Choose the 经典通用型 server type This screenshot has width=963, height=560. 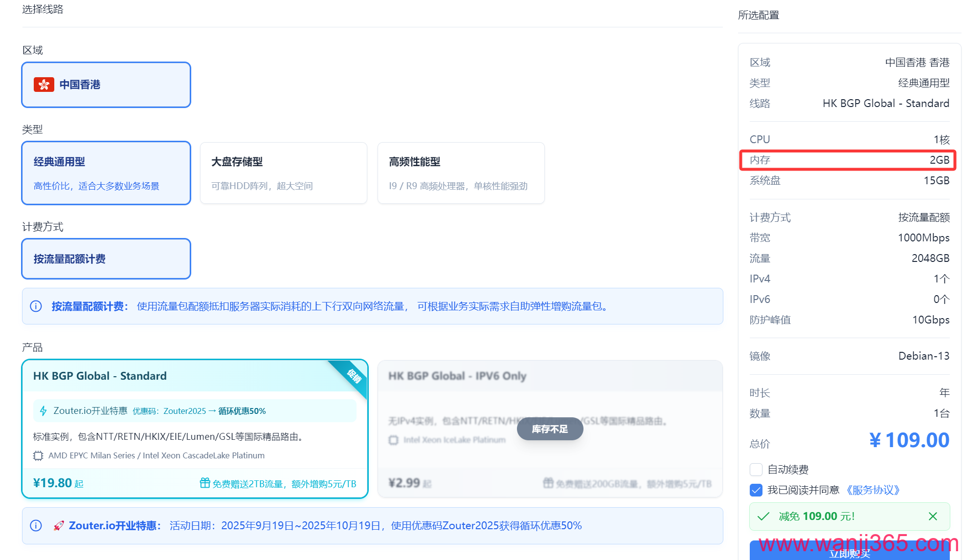(x=106, y=173)
